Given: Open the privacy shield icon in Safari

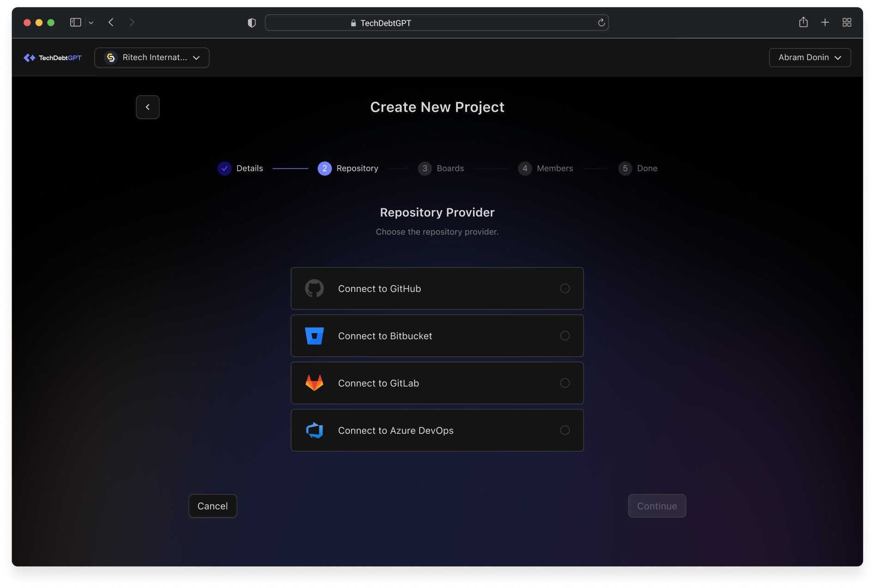Looking at the screenshot, I should tap(252, 23).
